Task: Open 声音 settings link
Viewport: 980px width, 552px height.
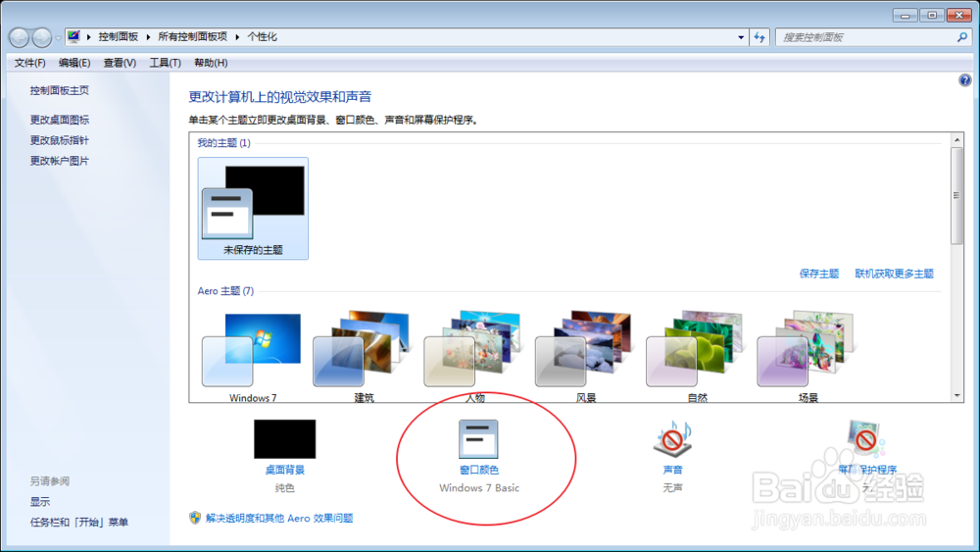Action: tap(672, 470)
